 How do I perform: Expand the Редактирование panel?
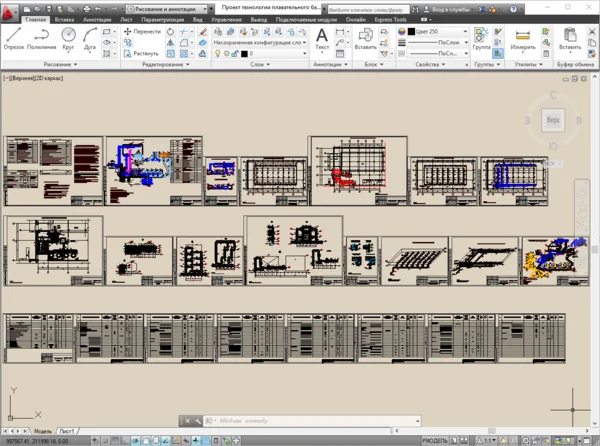coord(166,64)
